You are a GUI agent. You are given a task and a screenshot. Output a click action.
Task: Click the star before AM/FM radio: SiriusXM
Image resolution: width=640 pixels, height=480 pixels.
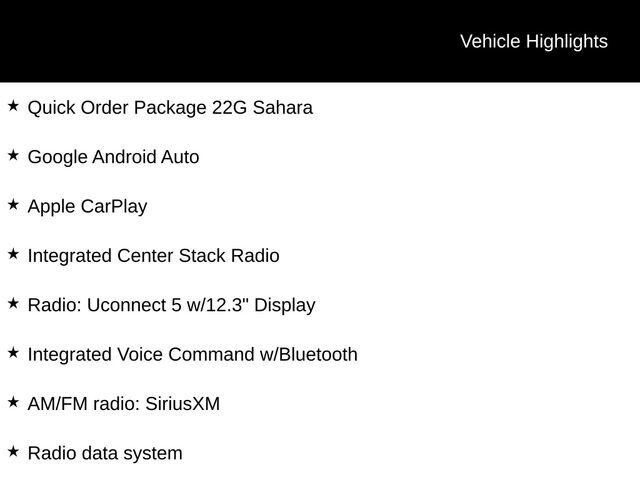13,402
